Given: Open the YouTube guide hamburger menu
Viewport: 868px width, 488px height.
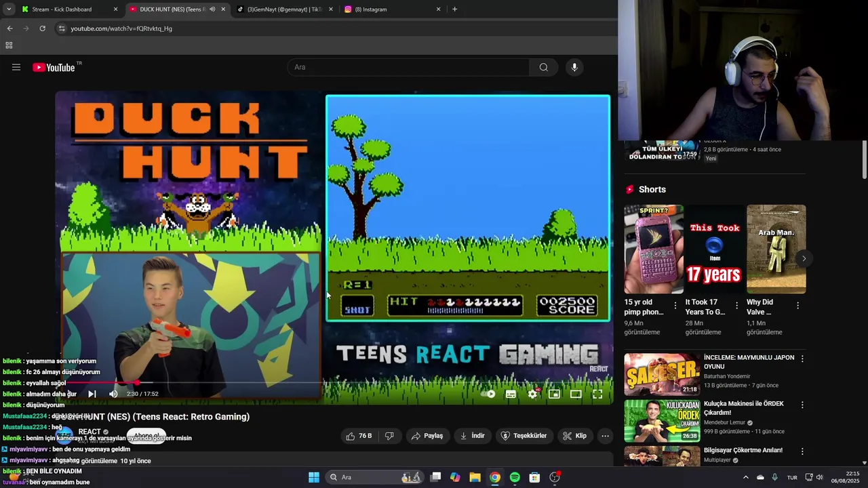Looking at the screenshot, I should point(16,67).
